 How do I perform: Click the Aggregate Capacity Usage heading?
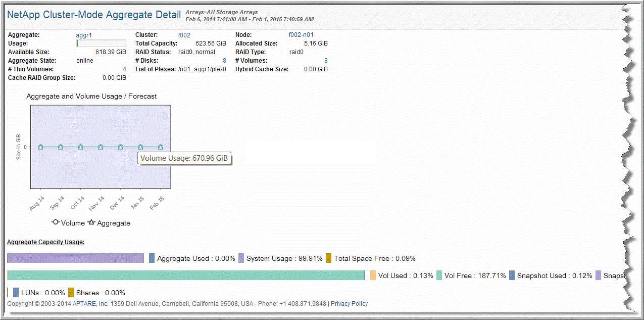pyautogui.click(x=45, y=242)
